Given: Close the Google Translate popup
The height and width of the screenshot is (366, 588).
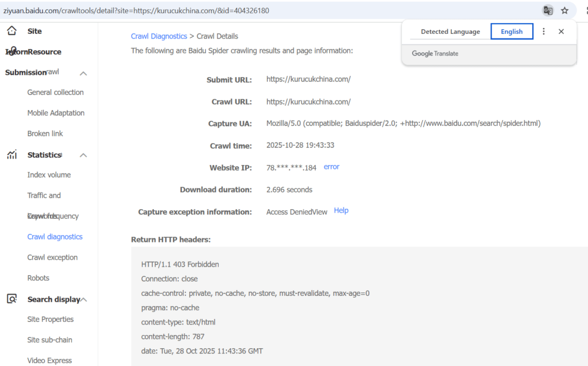Looking at the screenshot, I should tap(561, 32).
